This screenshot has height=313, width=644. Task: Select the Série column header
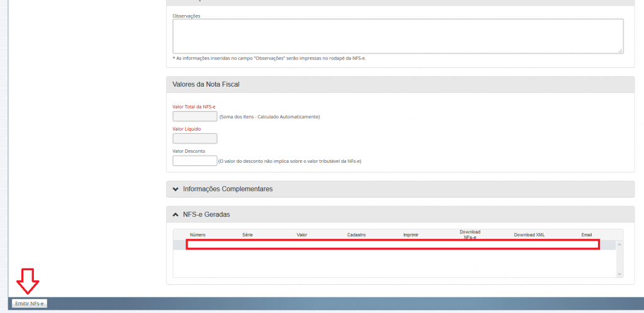pos(247,234)
